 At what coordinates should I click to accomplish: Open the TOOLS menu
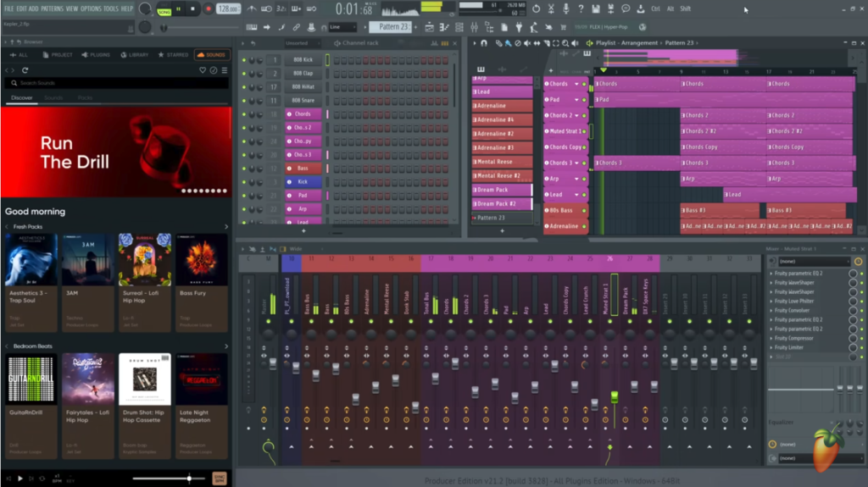coord(111,8)
